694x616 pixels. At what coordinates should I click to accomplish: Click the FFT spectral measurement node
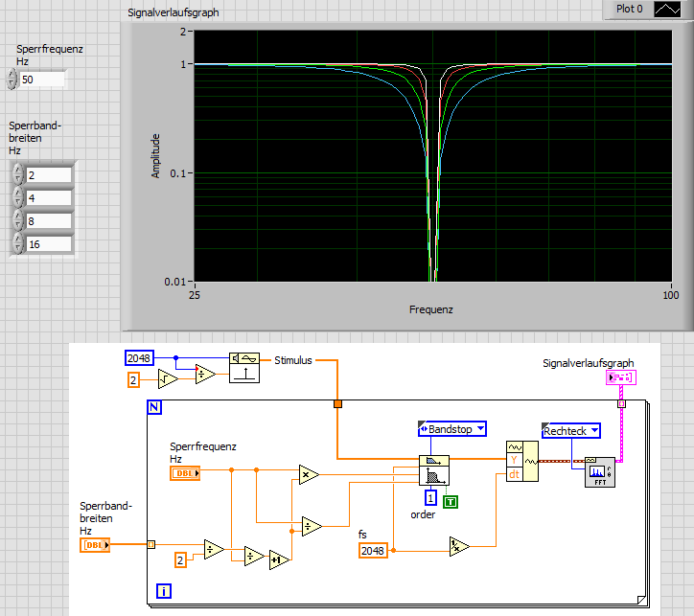tap(599, 471)
